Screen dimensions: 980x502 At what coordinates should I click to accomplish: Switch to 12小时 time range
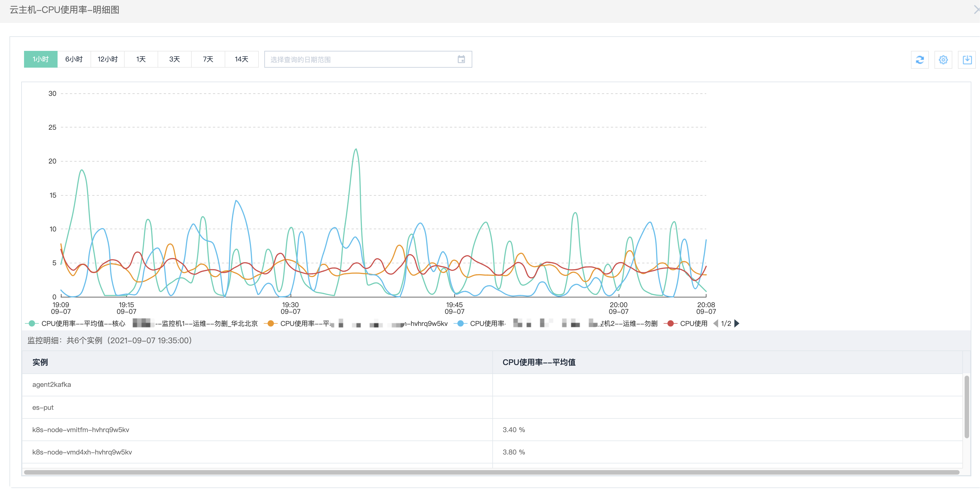[107, 59]
